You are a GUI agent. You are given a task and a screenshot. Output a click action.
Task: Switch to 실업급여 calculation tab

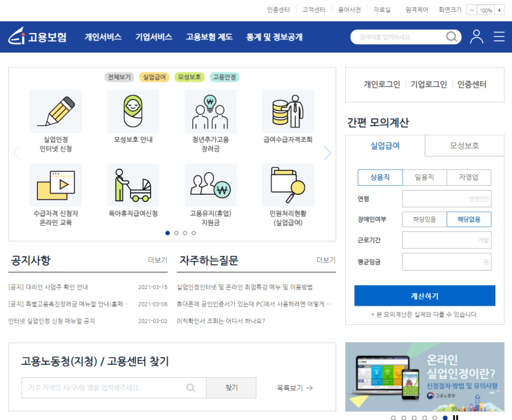point(385,145)
